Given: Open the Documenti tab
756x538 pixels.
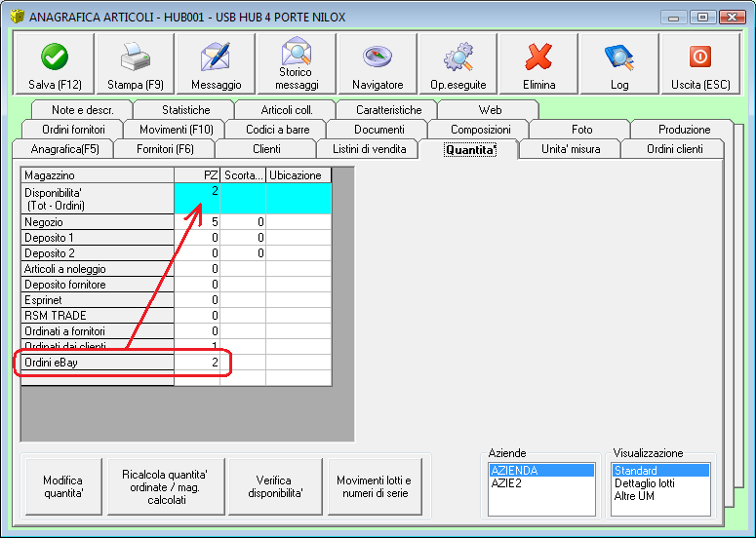Looking at the screenshot, I should 378,130.
